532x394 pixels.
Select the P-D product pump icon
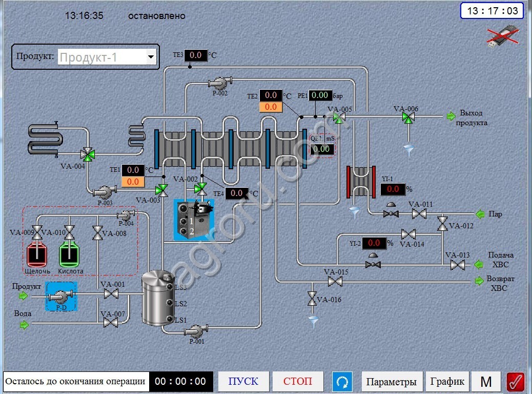(x=62, y=297)
